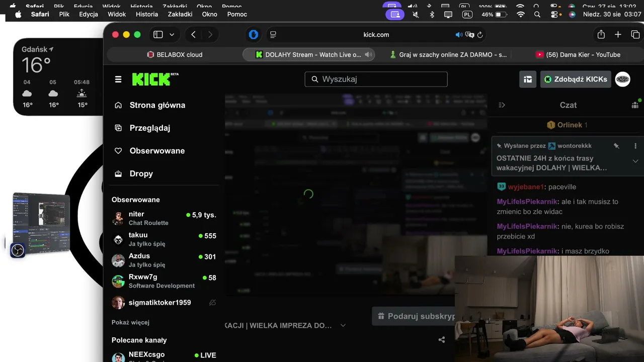Collapse the Czat panel with the arrow icon
The height and width of the screenshot is (362, 644).
(x=502, y=105)
